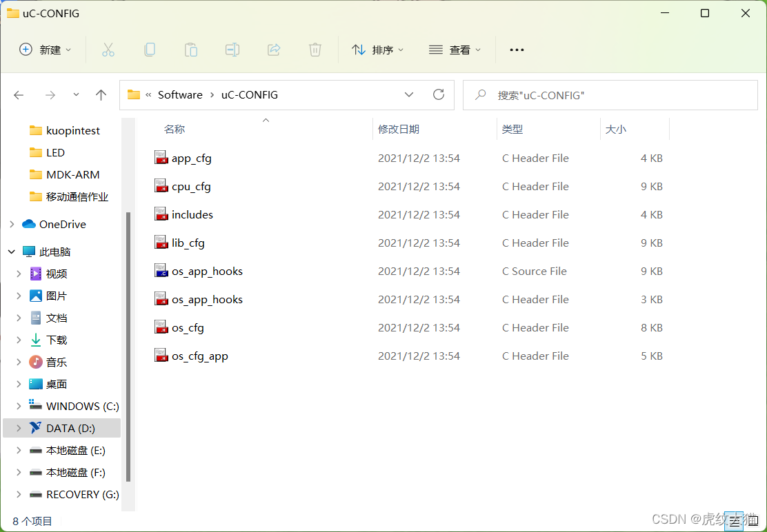Expand the 视频 tree node
767x532 pixels.
pyautogui.click(x=19, y=274)
